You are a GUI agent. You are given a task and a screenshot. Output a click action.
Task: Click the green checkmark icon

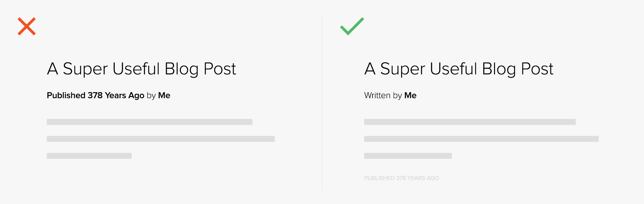pos(352,26)
